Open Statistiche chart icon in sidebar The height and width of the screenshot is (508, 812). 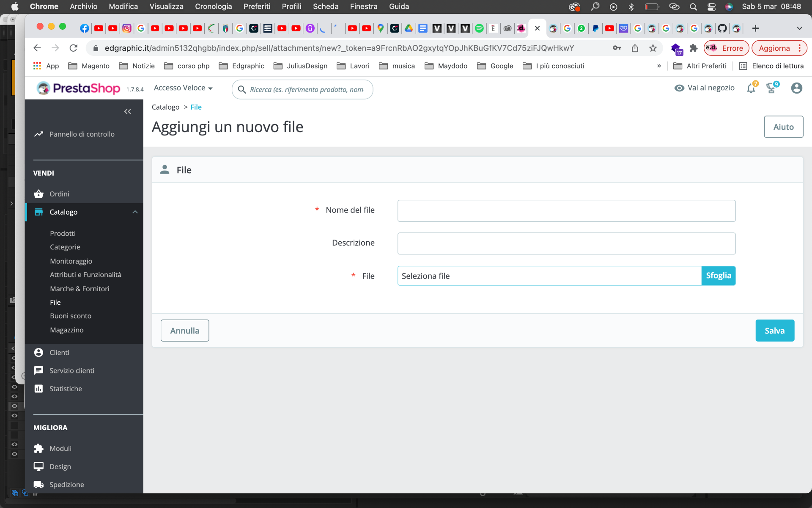coord(39,389)
